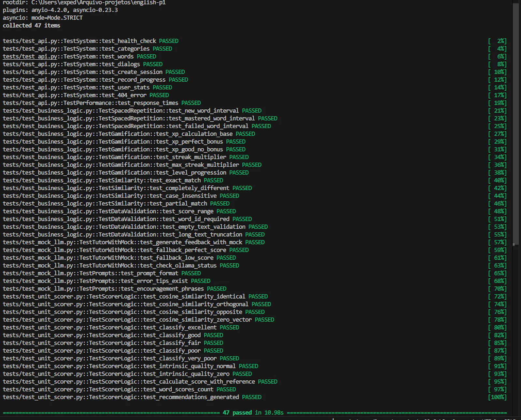Click the terminal's vertical scrollbar thumb
This screenshot has width=521, height=420.
(515, 124)
